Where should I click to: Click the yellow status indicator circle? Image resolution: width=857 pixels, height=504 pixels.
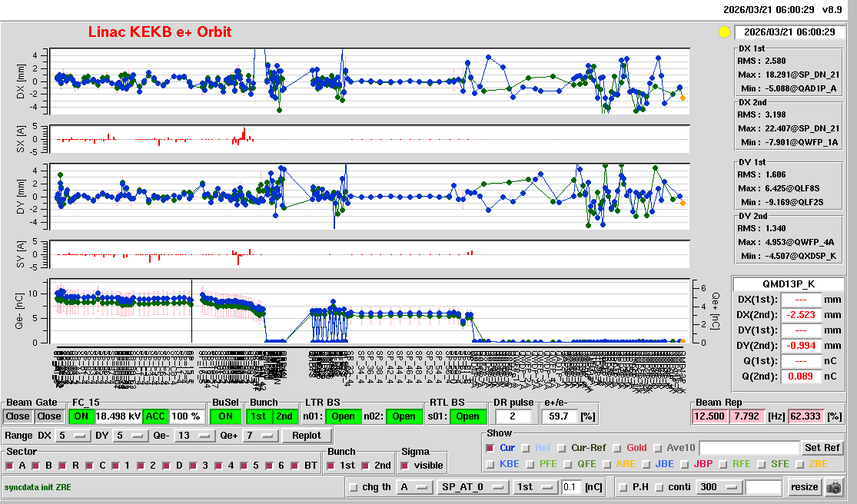click(x=723, y=32)
